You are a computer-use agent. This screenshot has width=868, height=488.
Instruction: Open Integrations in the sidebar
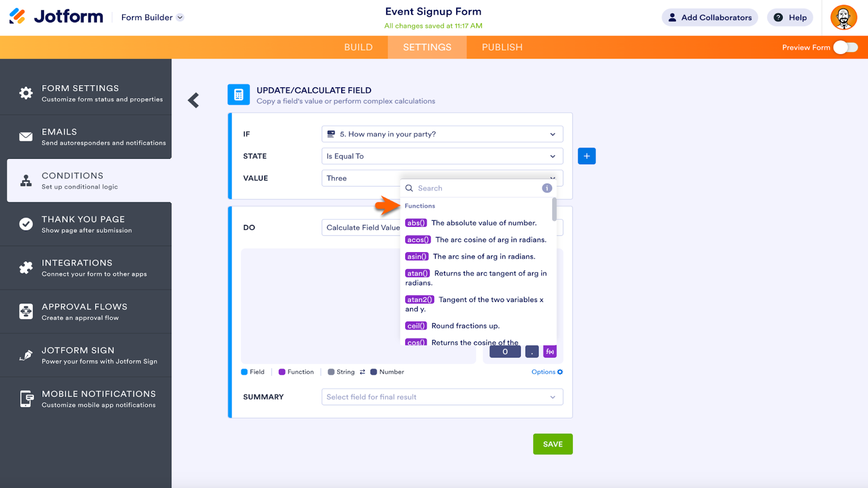[x=86, y=268]
